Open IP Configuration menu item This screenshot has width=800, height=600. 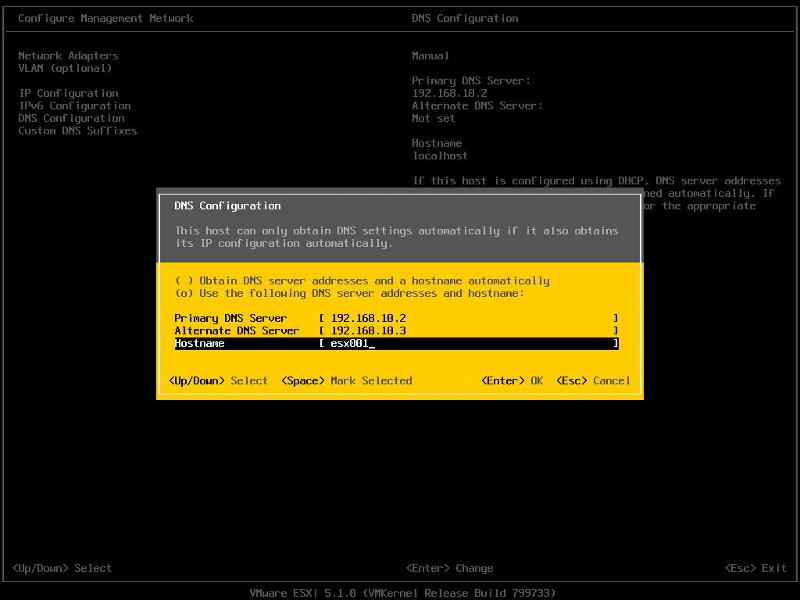(x=68, y=93)
